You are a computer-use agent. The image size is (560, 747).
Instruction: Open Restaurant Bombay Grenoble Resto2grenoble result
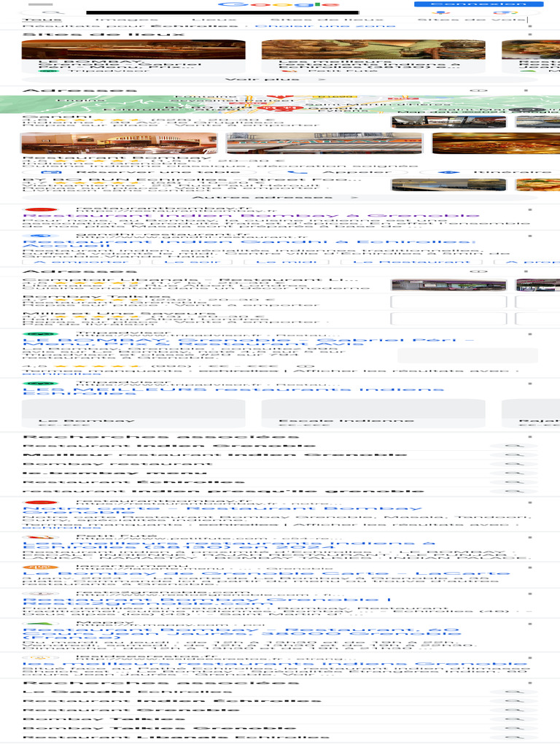(x=207, y=602)
